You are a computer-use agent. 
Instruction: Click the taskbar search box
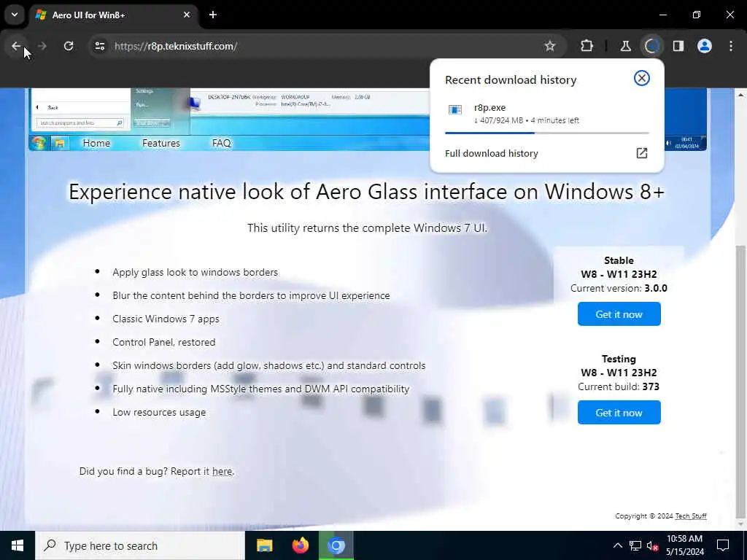click(140, 545)
